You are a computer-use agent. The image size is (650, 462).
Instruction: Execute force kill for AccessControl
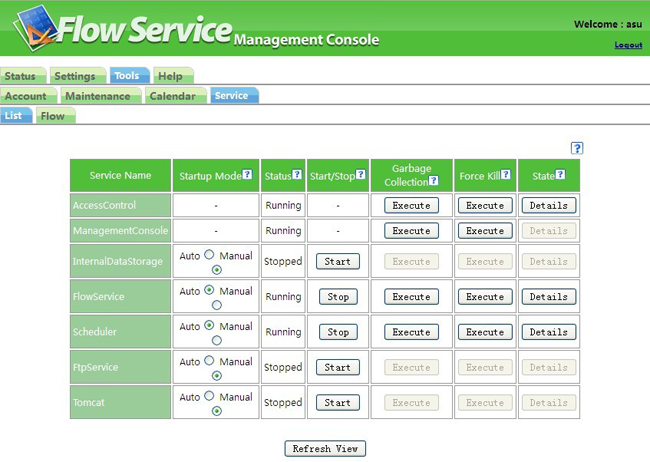(x=485, y=205)
